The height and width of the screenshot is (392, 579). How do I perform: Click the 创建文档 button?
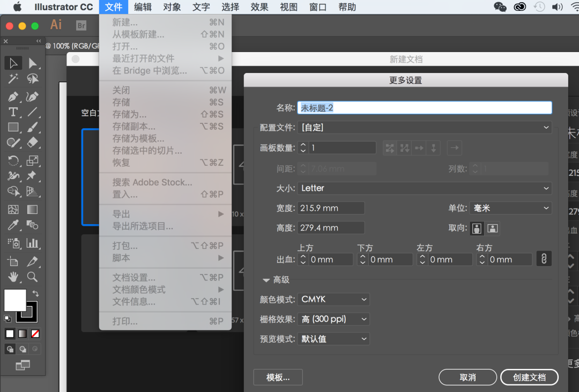point(529,377)
